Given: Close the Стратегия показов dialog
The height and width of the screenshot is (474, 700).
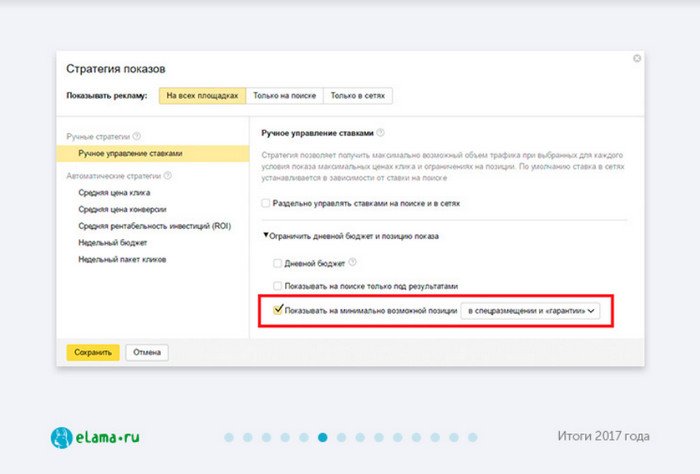Looking at the screenshot, I should click(637, 58).
